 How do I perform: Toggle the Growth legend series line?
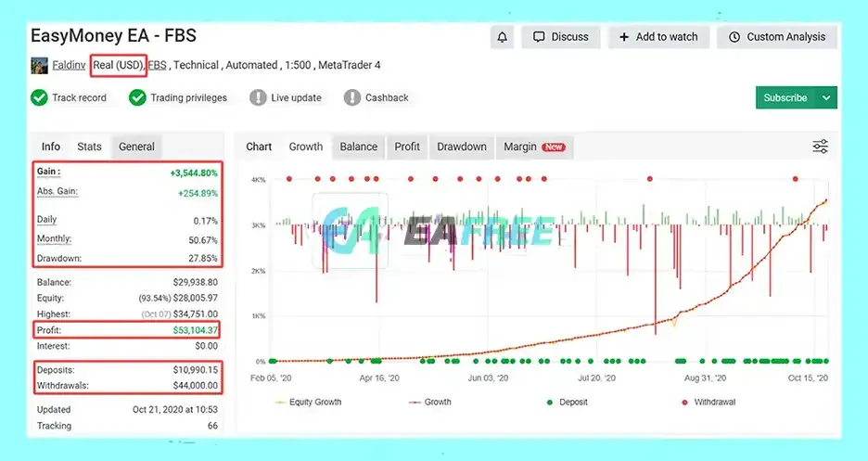click(x=429, y=403)
